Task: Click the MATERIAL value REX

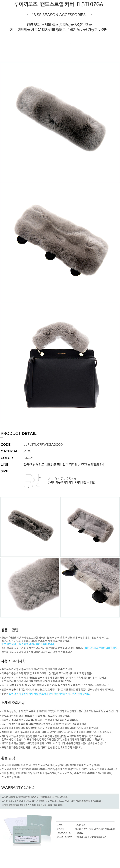Action: click(27, 451)
